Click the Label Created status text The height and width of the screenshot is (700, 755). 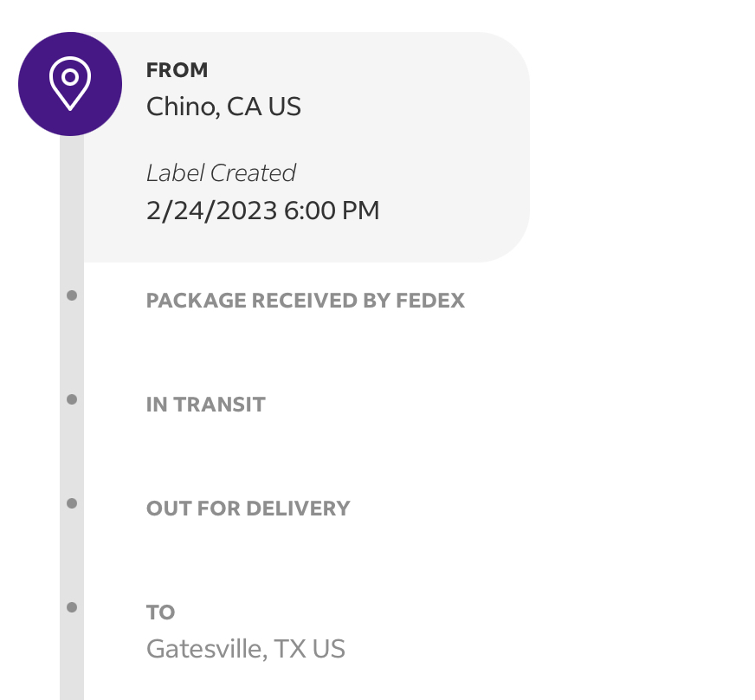(x=221, y=173)
